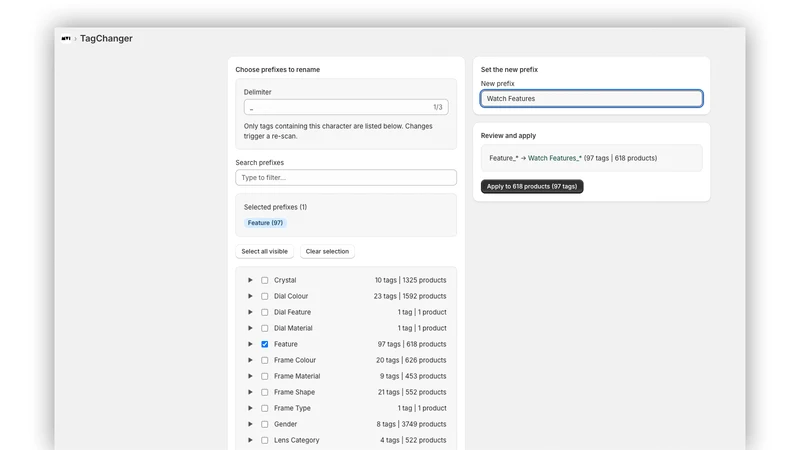Image resolution: width=800 pixels, height=450 pixels.
Task: Expand the Lens Category row triangle
Action: pyautogui.click(x=250, y=440)
